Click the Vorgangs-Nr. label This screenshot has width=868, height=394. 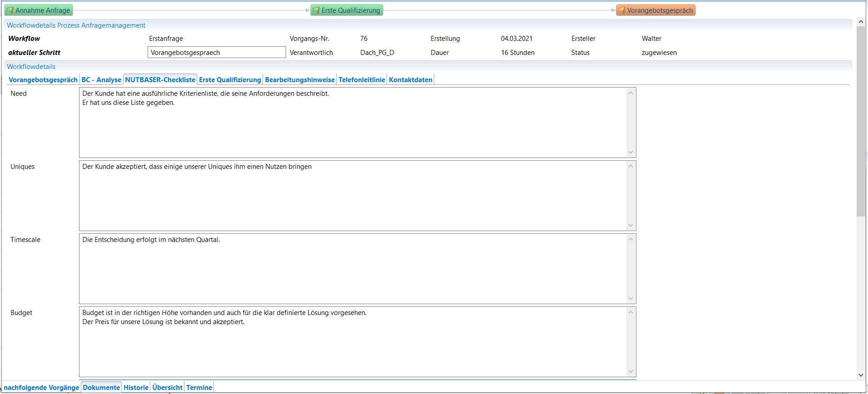coord(309,39)
